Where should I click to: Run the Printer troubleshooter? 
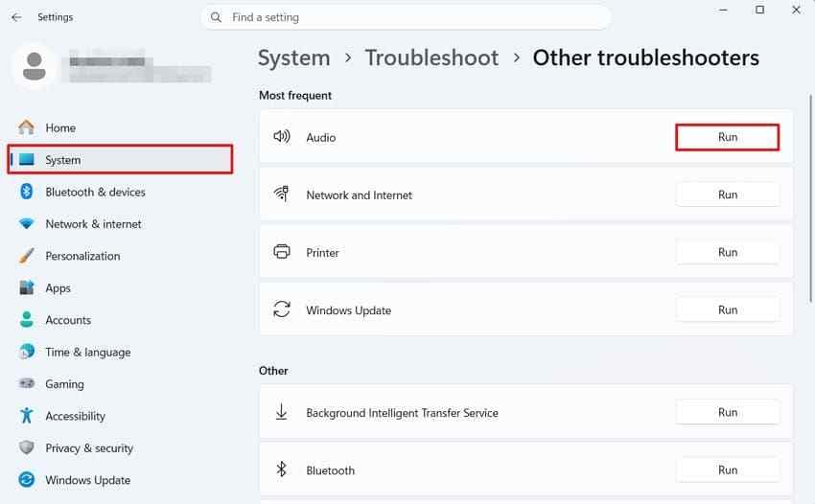coord(727,252)
